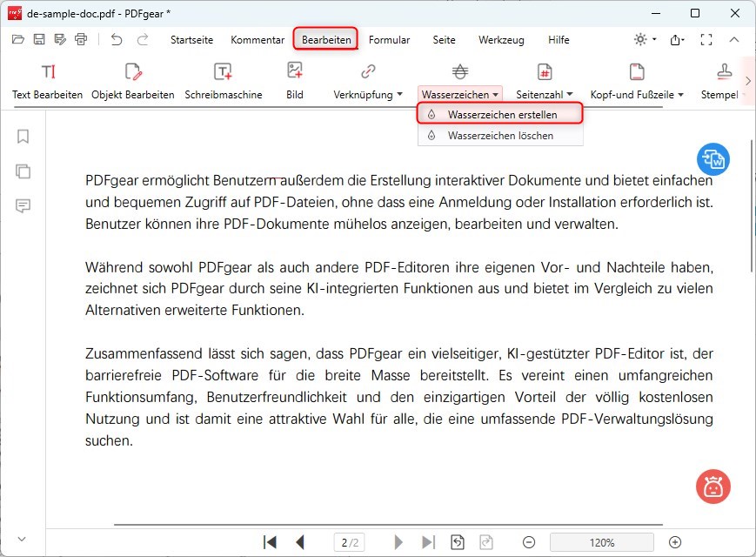Toggle fullscreen view mode

(x=706, y=40)
